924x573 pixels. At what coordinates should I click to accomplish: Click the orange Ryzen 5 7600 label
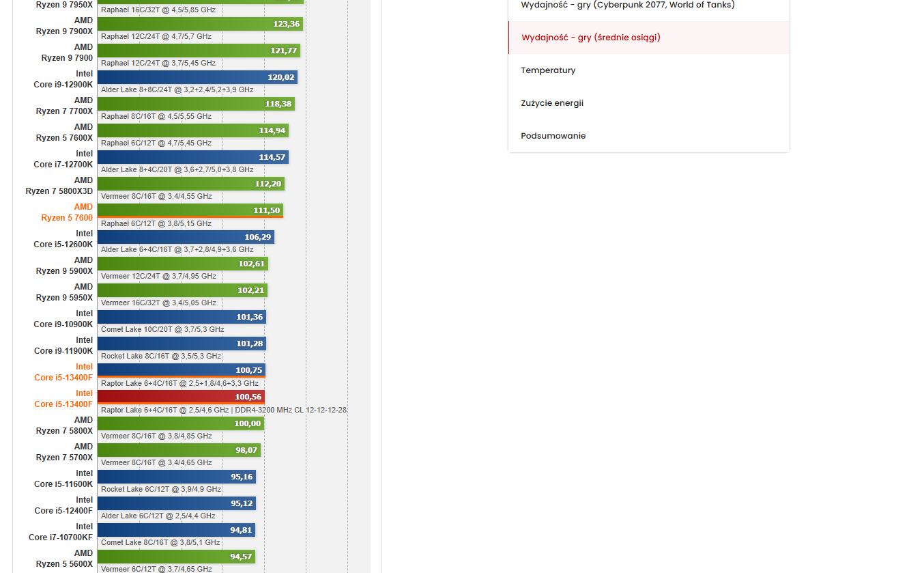click(x=67, y=212)
